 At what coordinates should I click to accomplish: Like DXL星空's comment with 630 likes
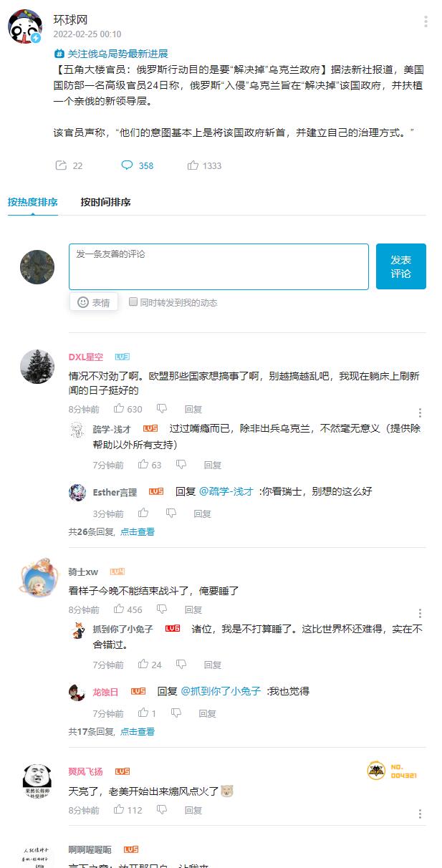(x=119, y=409)
